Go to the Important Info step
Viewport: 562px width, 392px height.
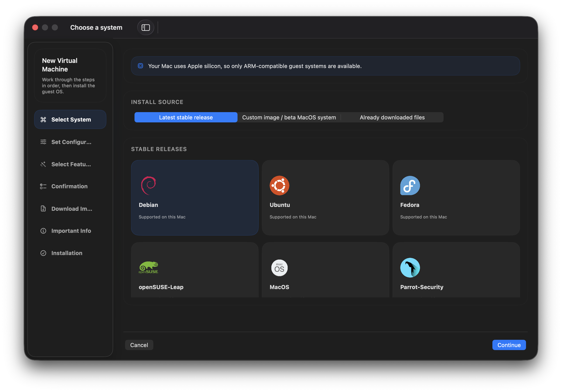[70, 231]
